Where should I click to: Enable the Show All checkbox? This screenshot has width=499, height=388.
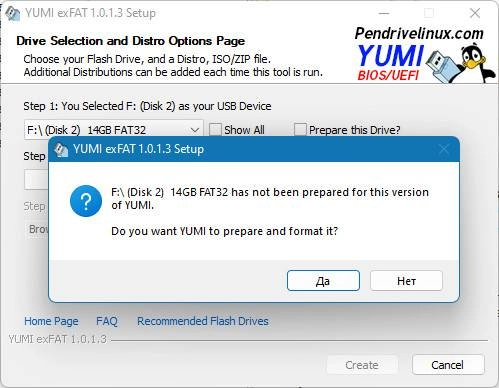point(215,129)
